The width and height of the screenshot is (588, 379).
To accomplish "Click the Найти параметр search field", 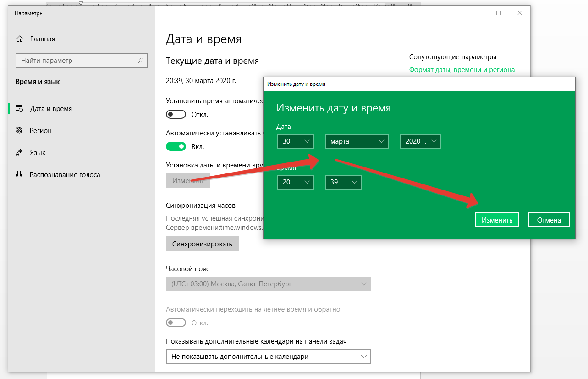I will (82, 61).
